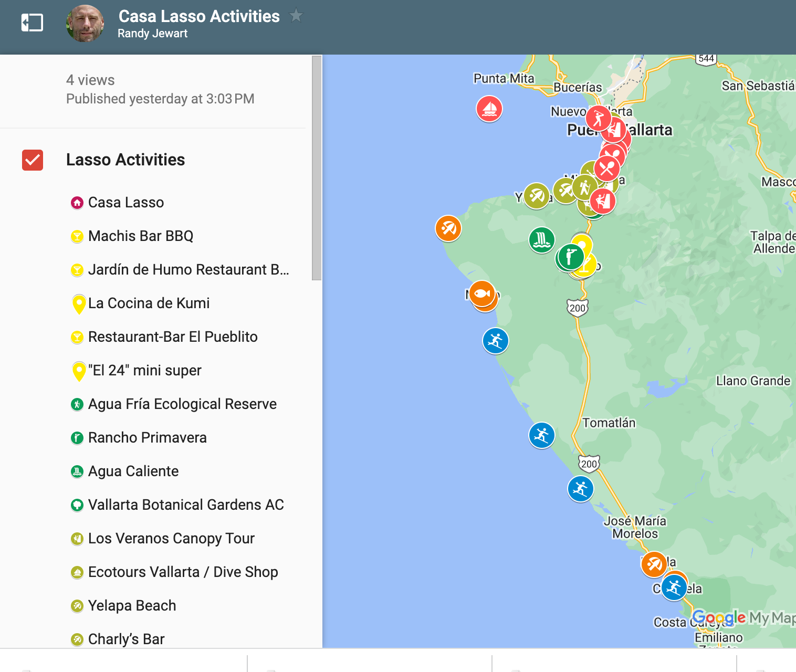
Task: Click the pink home icon beside Casa Lasso
Action: 77,203
